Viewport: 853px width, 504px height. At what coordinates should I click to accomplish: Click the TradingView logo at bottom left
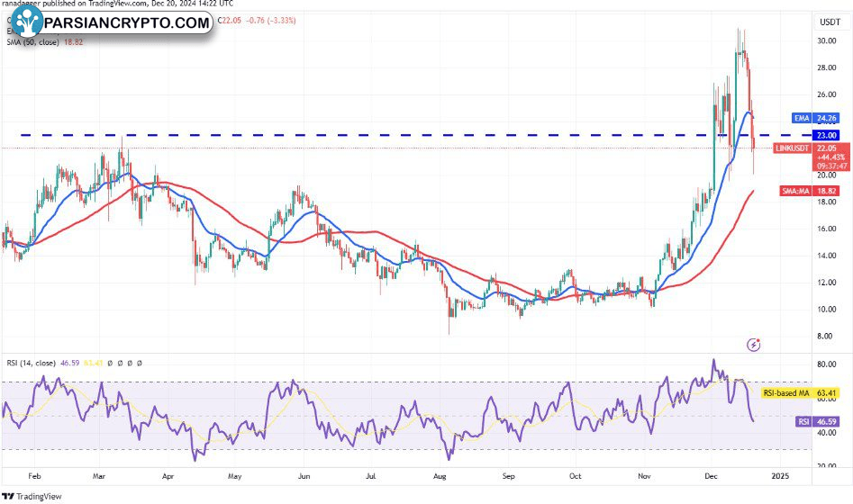pyautogui.click(x=32, y=497)
